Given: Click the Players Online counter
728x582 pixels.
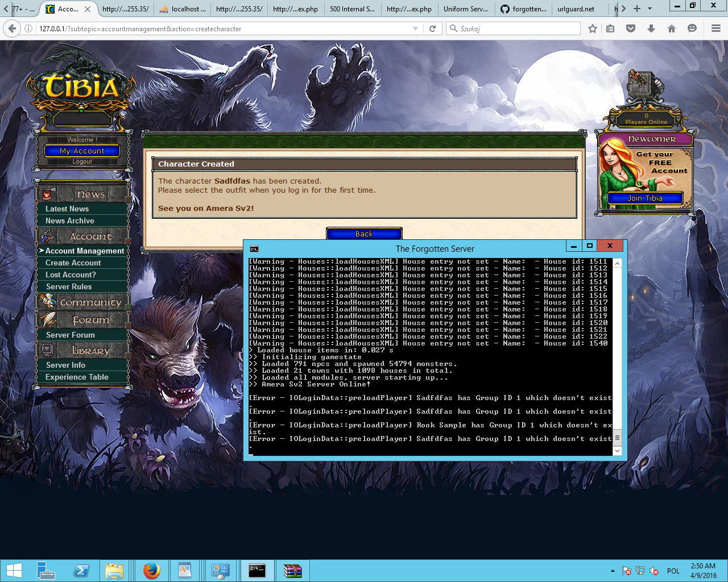Looking at the screenshot, I should click(646, 119).
